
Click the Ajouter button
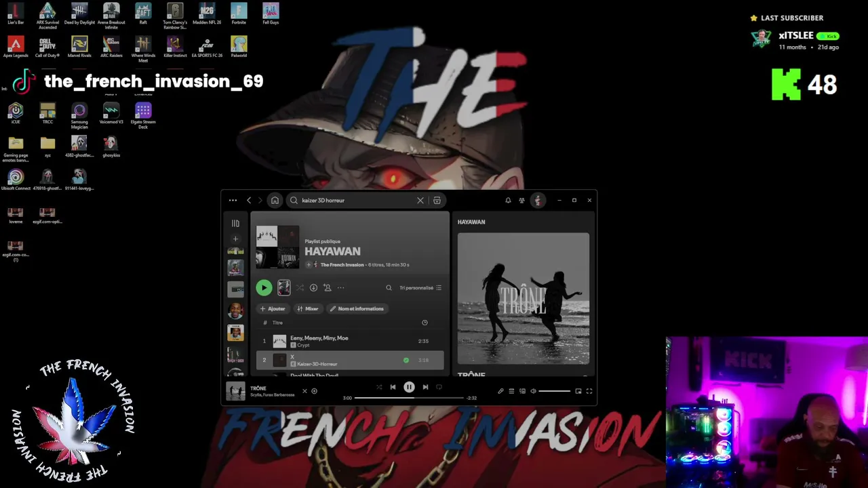coord(273,309)
